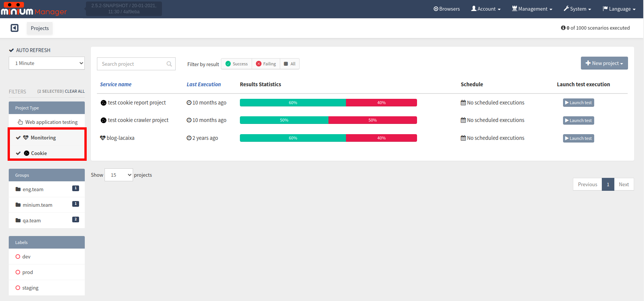Screen dimensions: 644x301
Task: Click count badge of qa.team
Action: tap(76, 219)
